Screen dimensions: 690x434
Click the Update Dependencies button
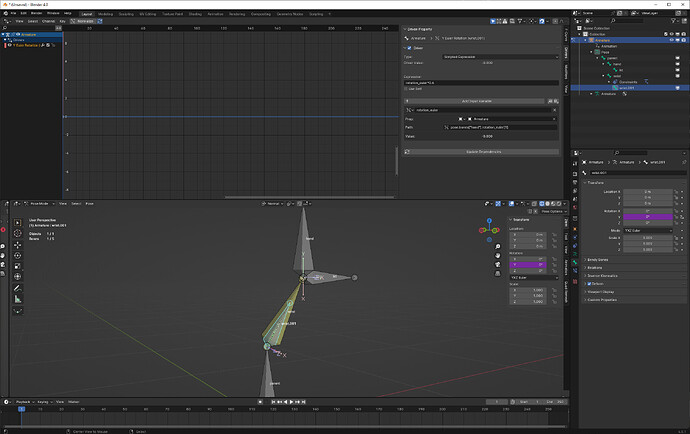tap(483, 152)
